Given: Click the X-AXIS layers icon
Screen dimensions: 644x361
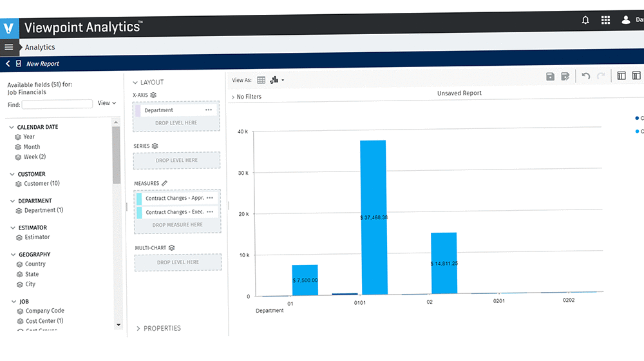Looking at the screenshot, I should coord(153,95).
